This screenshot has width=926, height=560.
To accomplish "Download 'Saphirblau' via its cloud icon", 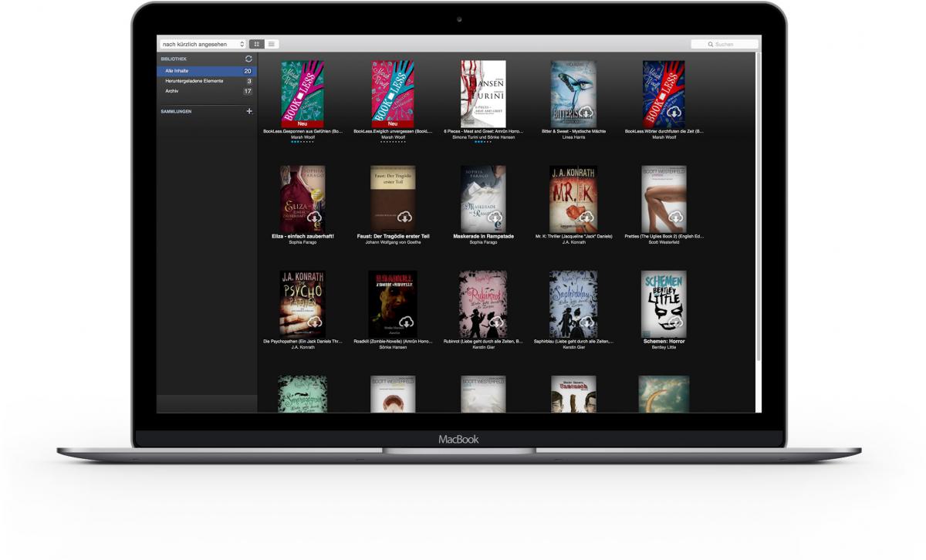I will pyautogui.click(x=586, y=322).
